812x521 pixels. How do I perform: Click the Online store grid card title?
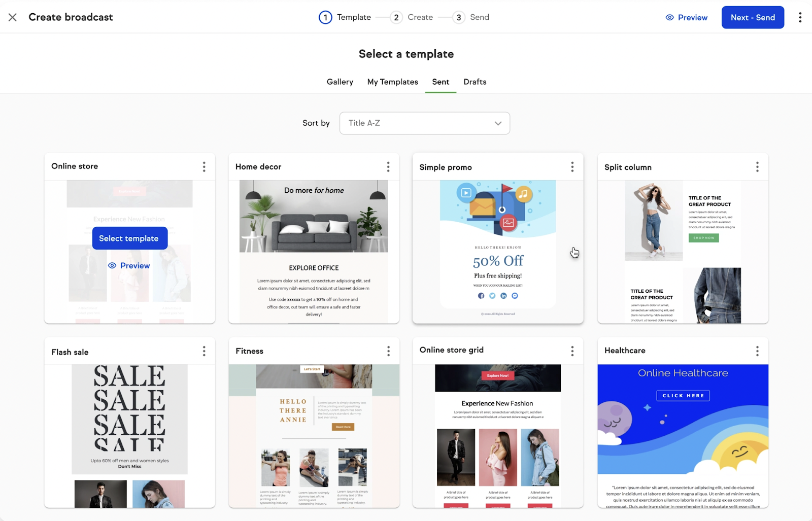click(451, 350)
